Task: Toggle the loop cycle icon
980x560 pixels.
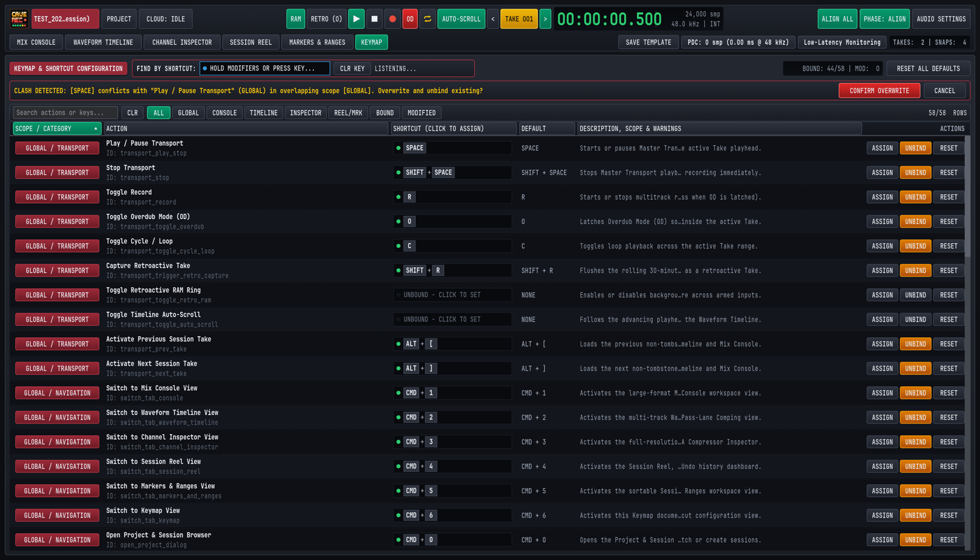Action: [x=428, y=19]
